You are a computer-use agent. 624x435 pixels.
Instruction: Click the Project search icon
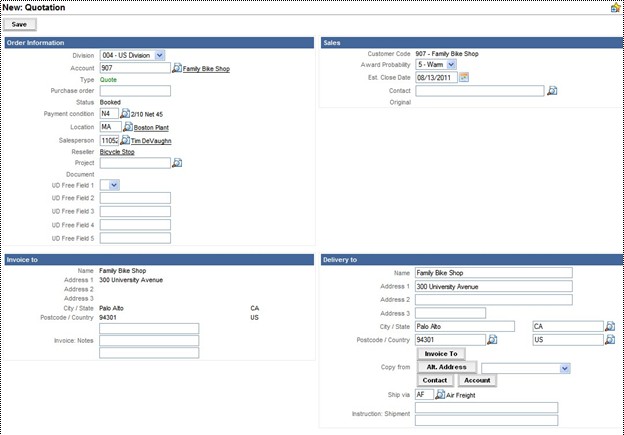[x=177, y=163]
